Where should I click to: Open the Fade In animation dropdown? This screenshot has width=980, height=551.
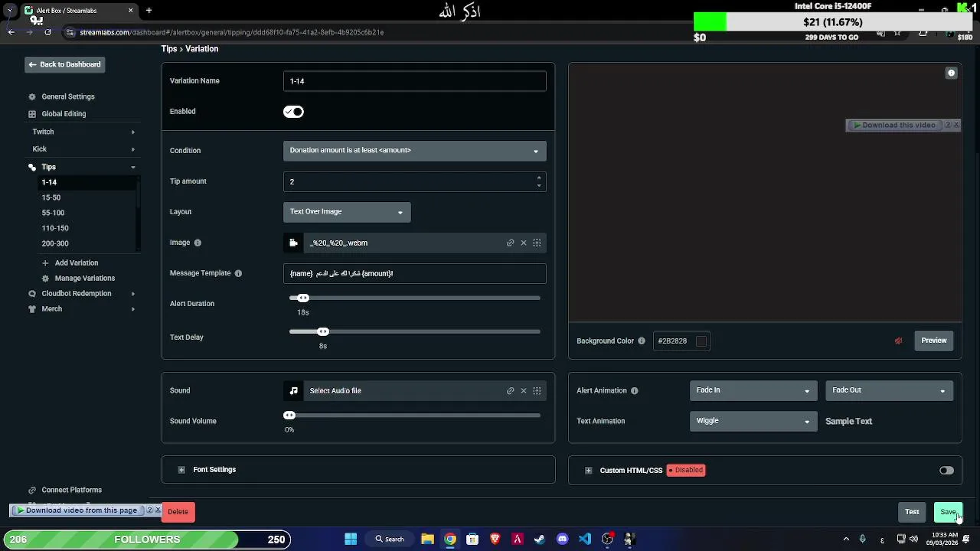(753, 390)
